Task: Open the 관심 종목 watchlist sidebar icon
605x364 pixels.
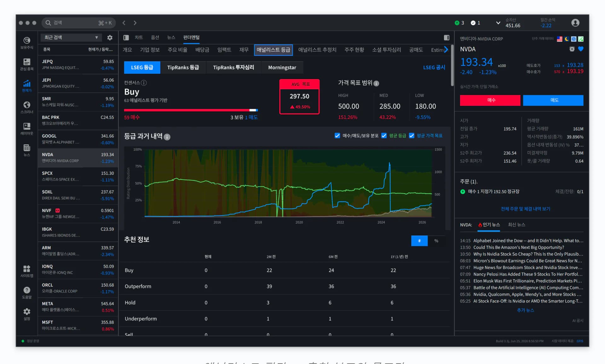Action: 27,62
